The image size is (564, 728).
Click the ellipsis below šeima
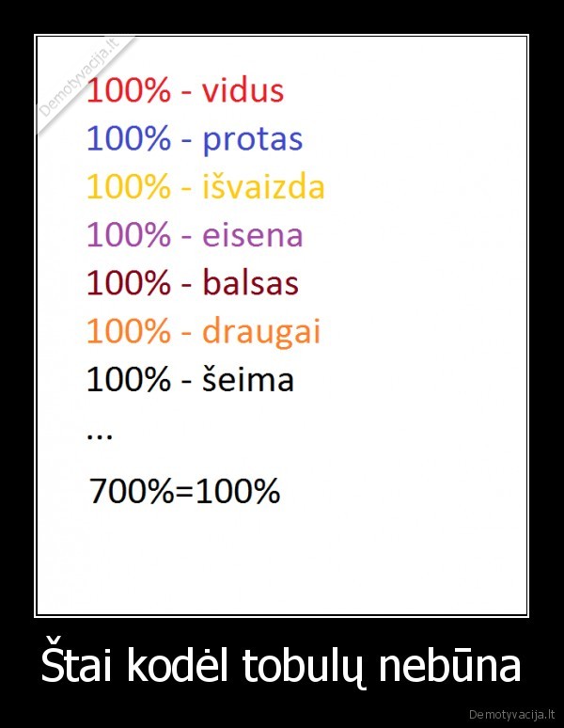(100, 437)
